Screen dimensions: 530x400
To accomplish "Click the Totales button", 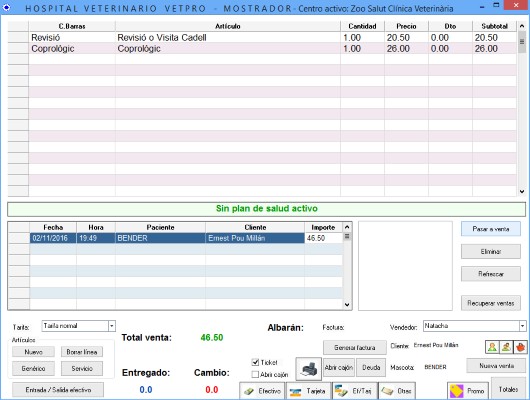I will [508, 389].
